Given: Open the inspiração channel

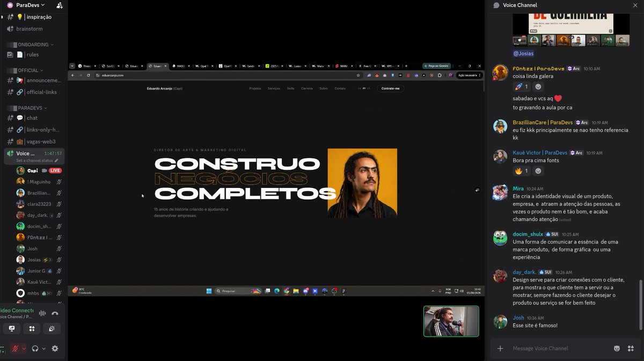Looking at the screenshot, I should click(x=34, y=17).
